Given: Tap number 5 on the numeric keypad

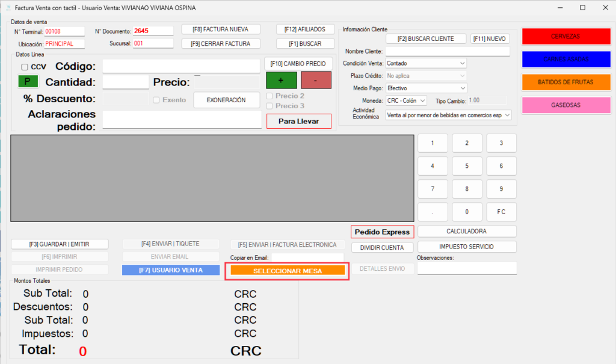Looking at the screenshot, I should (x=467, y=165).
